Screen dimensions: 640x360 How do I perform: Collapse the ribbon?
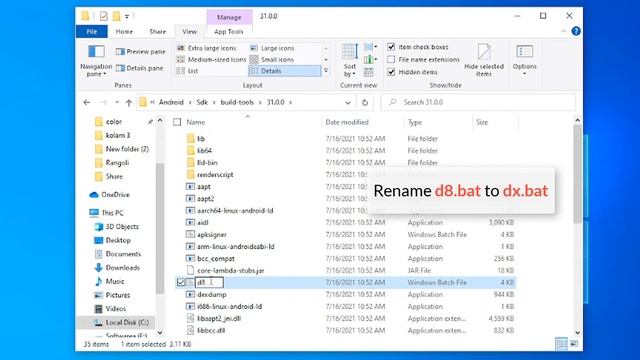click(x=564, y=31)
